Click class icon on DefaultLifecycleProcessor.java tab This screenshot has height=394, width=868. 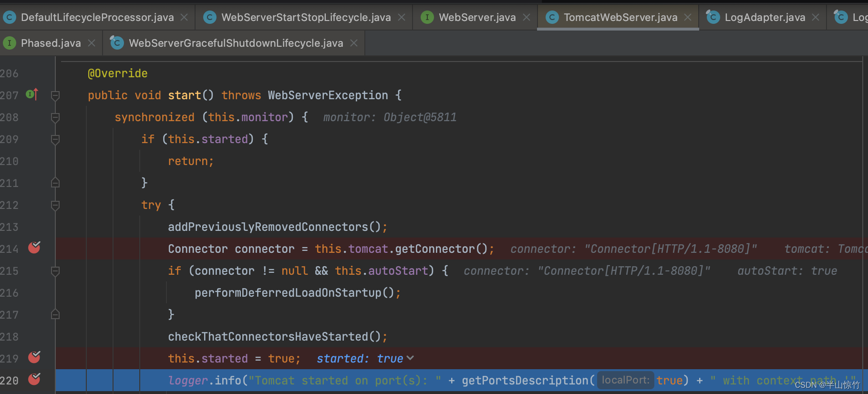[x=10, y=18]
